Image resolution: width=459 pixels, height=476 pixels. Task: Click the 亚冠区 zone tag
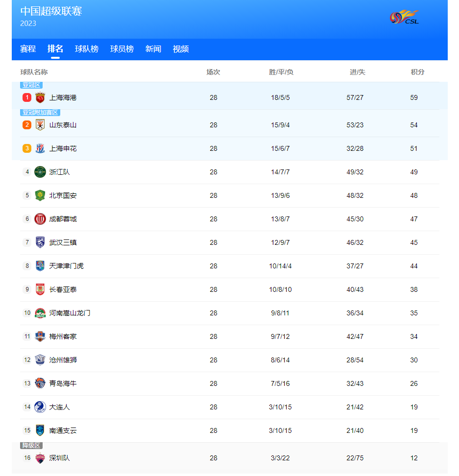point(31,85)
